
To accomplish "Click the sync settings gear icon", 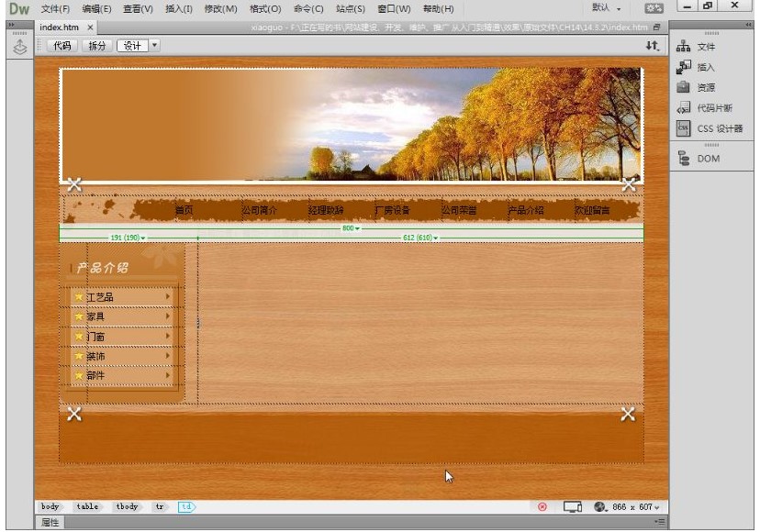I will pos(654,7).
